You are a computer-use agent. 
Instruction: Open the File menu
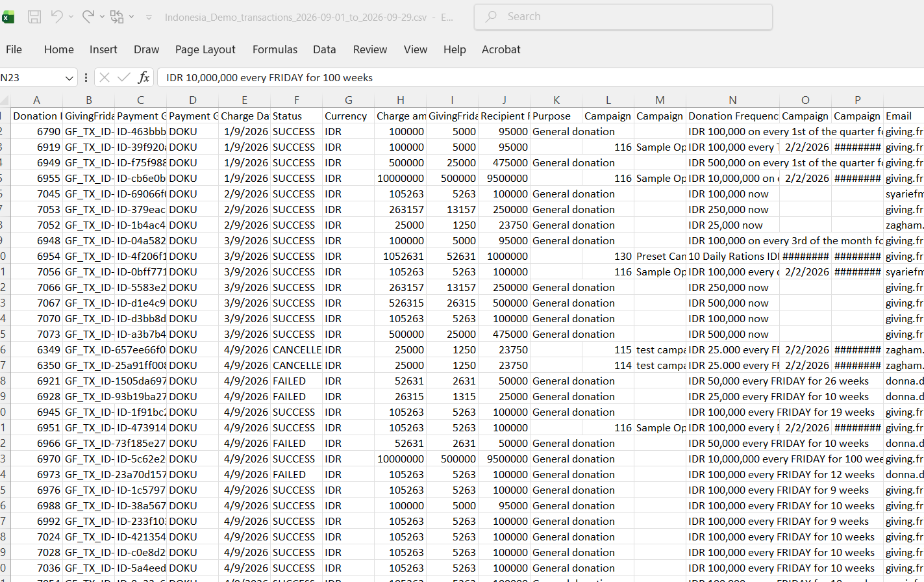click(14, 49)
